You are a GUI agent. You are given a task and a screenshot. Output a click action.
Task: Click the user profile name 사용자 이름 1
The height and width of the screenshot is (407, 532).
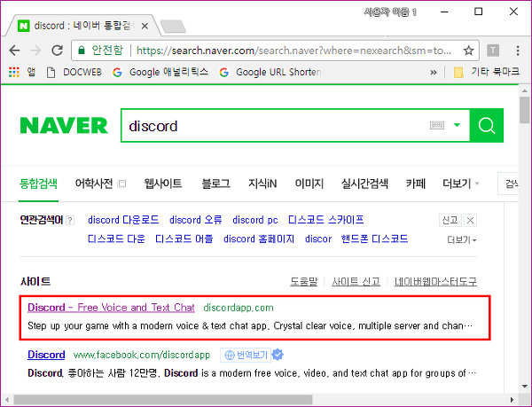click(x=390, y=12)
